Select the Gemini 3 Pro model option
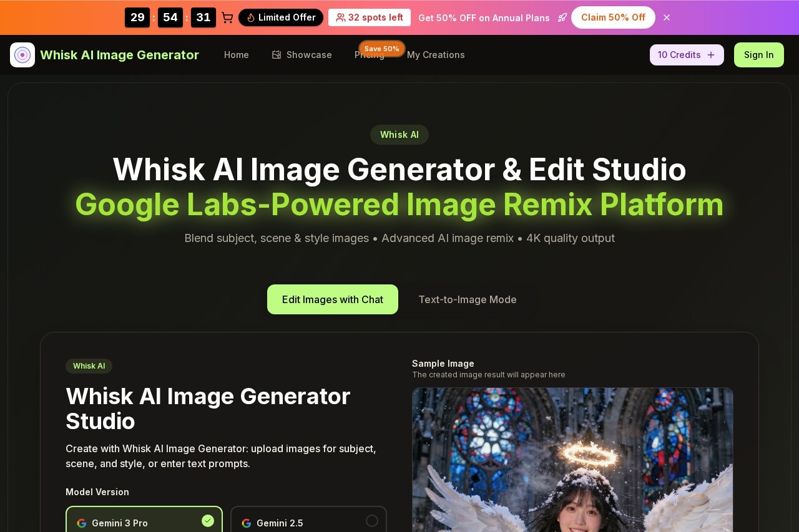Screen dimensions: 799x532 coord(144,523)
